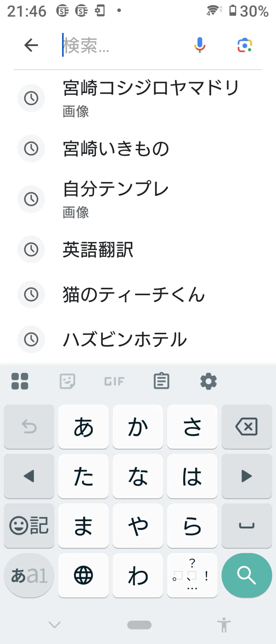Tap the back arrow beside search field

pyautogui.click(x=31, y=45)
